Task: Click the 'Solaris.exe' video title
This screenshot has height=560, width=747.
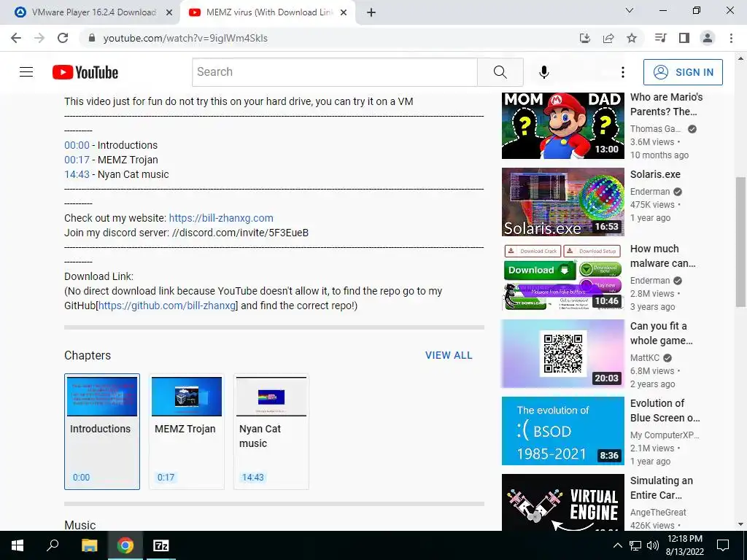Action: click(x=655, y=174)
